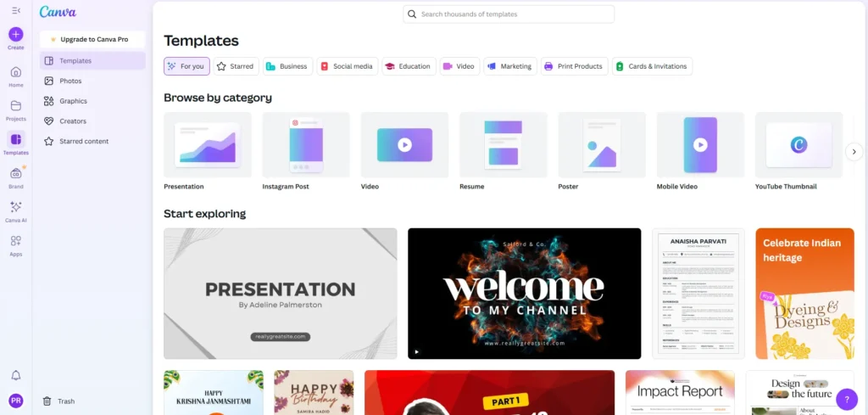Viewport: 868px width, 415px height.
Task: Open the Mobile Video category thumbnail
Action: [x=700, y=144]
